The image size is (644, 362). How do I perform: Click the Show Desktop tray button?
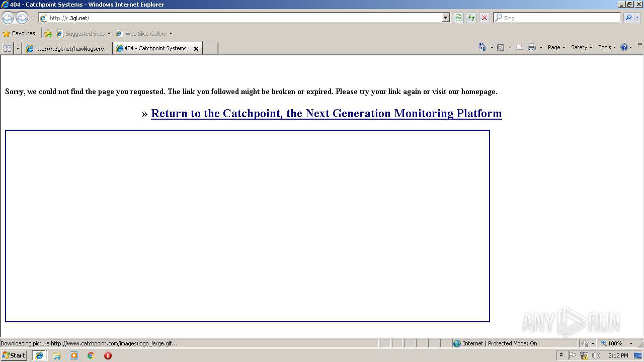point(638,355)
